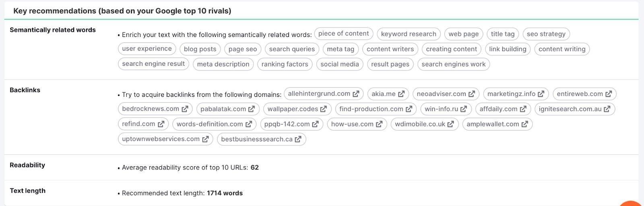Click the 'Readability' row label
644x206 pixels.
(27, 165)
